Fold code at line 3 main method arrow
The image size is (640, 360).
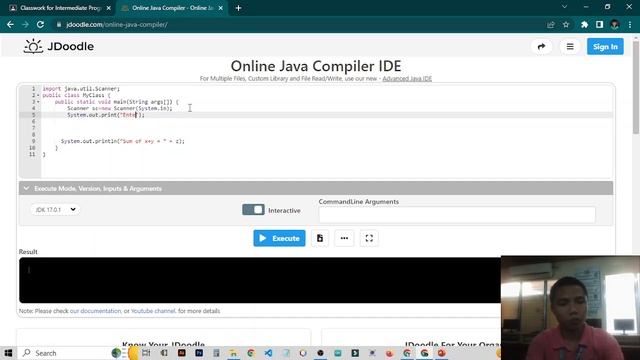[38, 102]
